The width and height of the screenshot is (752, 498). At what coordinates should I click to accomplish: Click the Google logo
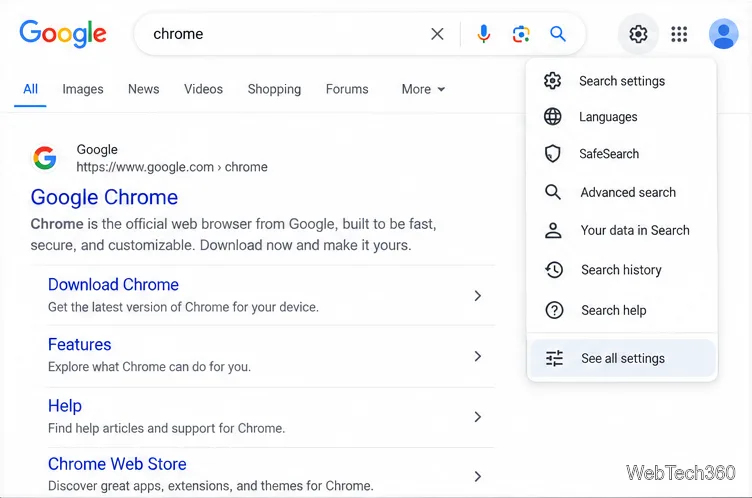[63, 34]
